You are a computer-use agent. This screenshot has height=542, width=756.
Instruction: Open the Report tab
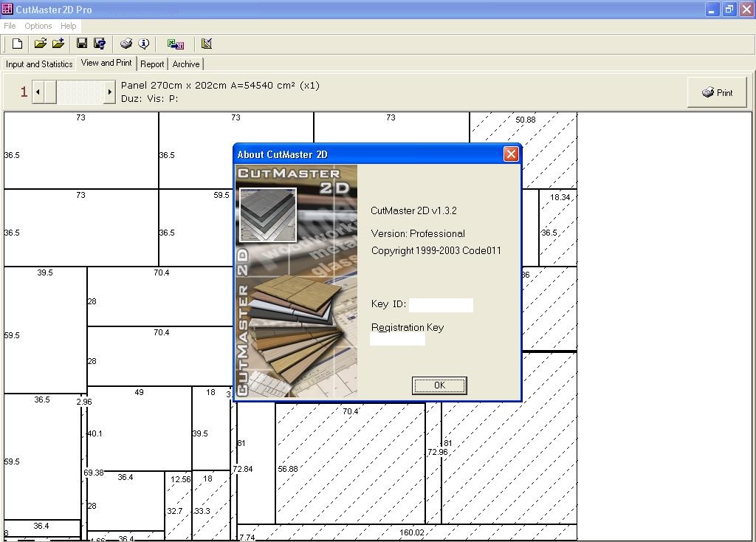click(x=152, y=64)
